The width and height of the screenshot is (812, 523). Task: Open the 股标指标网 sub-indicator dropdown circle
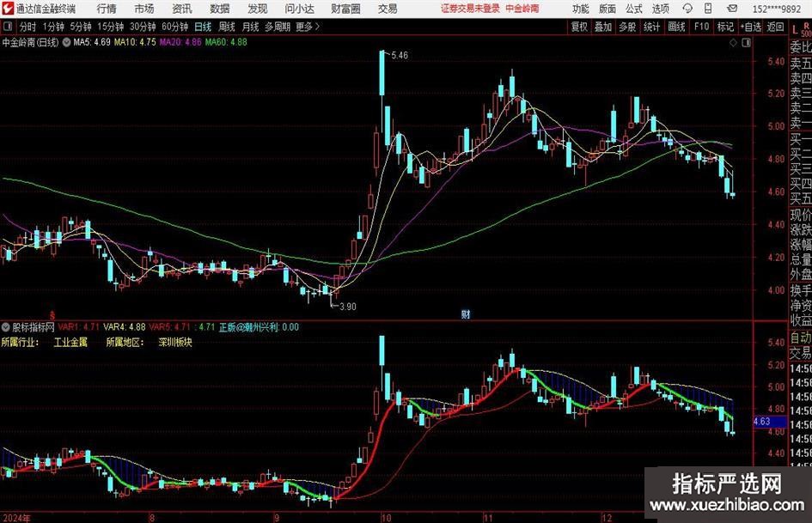pos(6,327)
